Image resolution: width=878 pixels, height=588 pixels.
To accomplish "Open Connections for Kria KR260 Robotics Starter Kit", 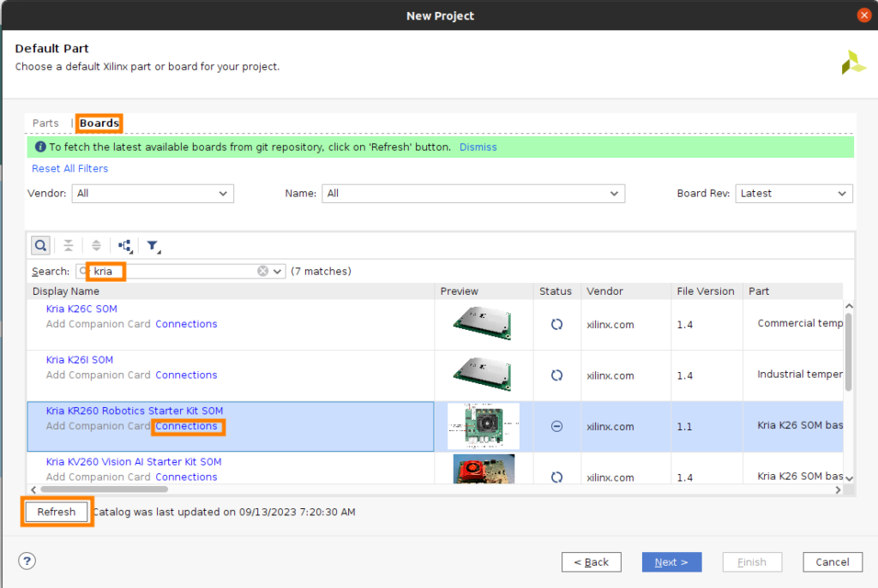I will pos(186,426).
